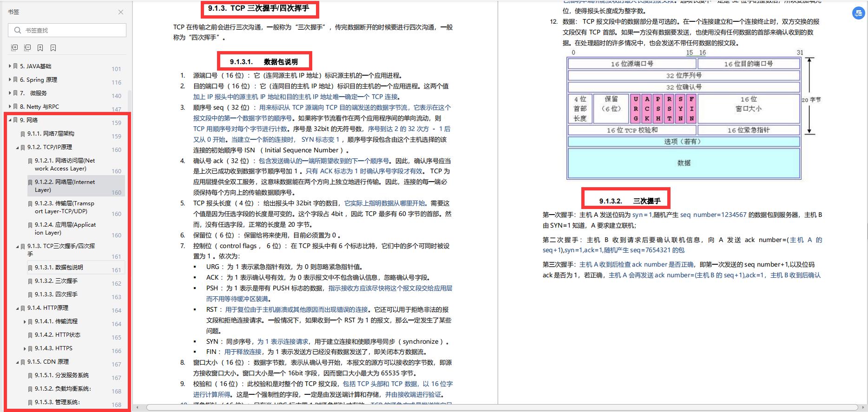Expand the 5. JAVA基础 bookmark

10,66
